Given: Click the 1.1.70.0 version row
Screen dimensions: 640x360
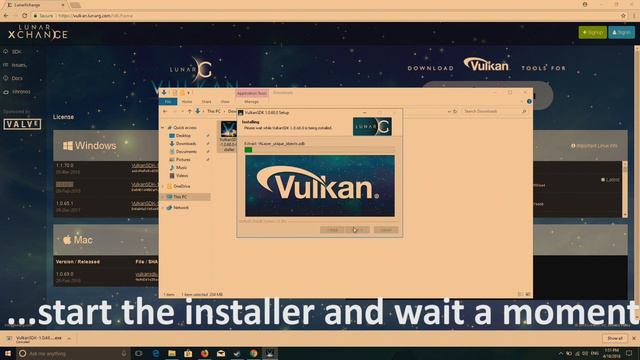Looking at the screenshot, I should [106, 169].
